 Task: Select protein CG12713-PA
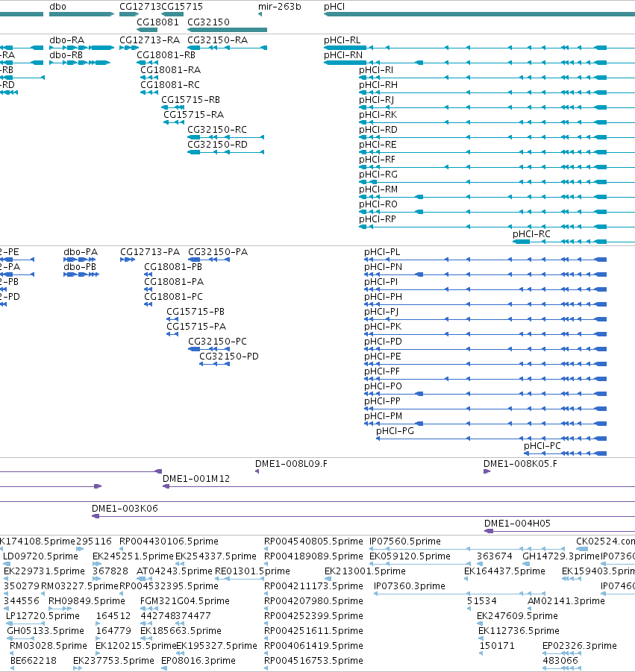pos(150,252)
